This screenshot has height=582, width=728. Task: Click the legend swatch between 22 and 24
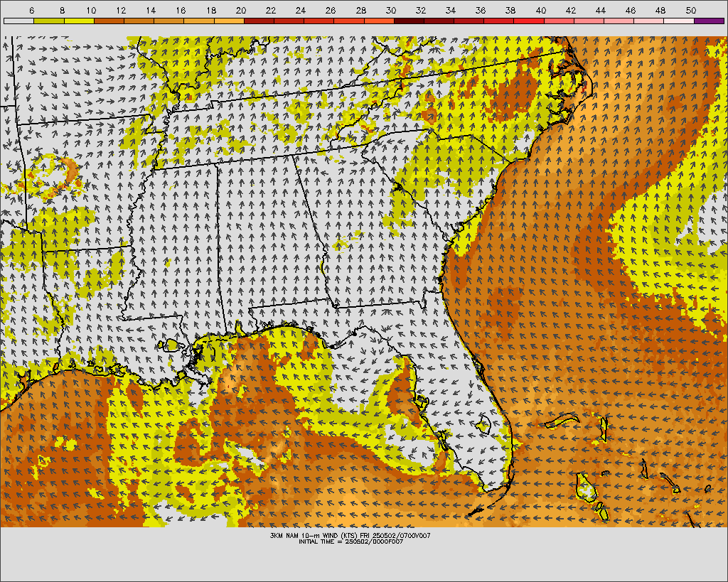point(289,21)
